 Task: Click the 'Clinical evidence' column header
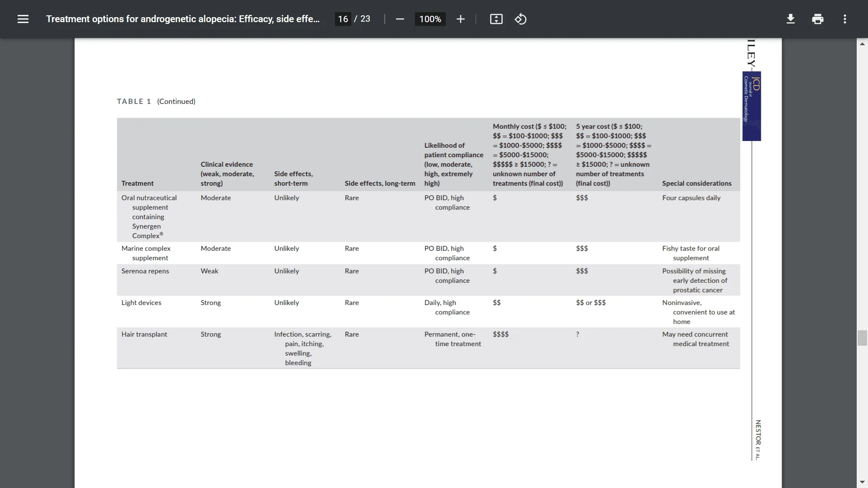[227, 174]
